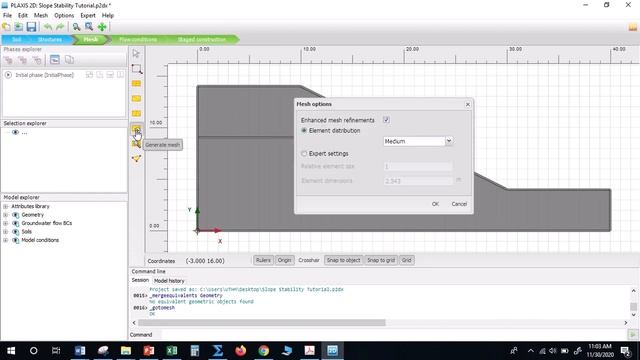Click OK in Mesh options dialog
This screenshot has width=640, height=360.
click(435, 204)
